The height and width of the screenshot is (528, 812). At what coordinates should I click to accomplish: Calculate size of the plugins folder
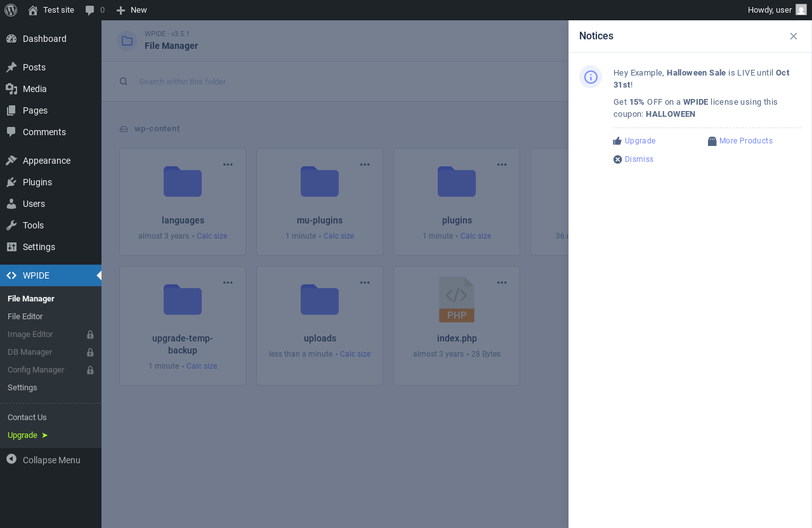pyautogui.click(x=476, y=236)
